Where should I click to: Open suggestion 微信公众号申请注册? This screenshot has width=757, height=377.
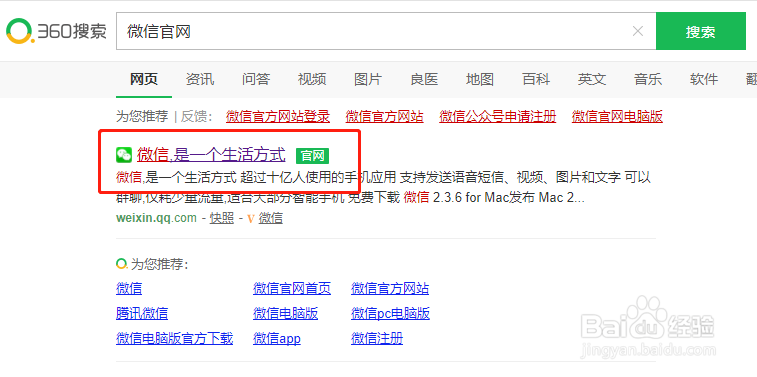click(x=498, y=116)
